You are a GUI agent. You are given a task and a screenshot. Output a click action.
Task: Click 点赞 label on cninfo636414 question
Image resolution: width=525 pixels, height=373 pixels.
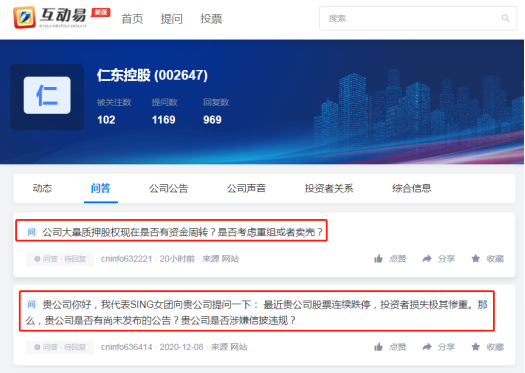coord(397,347)
